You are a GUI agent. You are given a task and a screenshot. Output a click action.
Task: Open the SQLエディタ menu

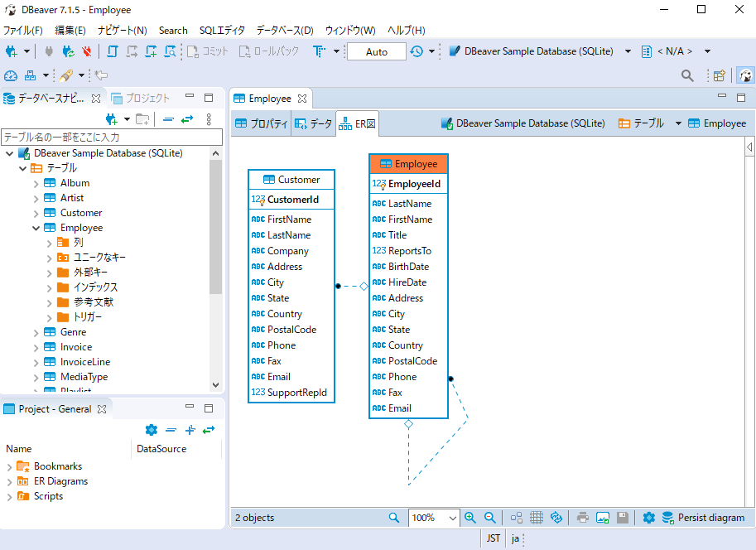222,31
